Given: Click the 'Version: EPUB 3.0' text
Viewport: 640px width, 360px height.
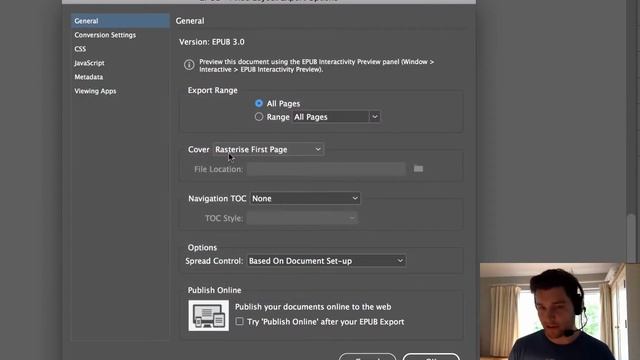Looking at the screenshot, I should point(212,42).
